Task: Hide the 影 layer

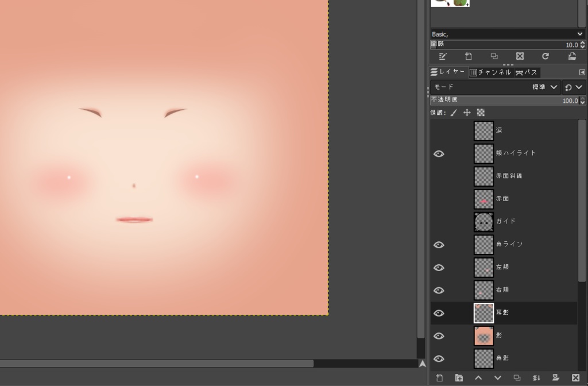Action: click(x=439, y=336)
